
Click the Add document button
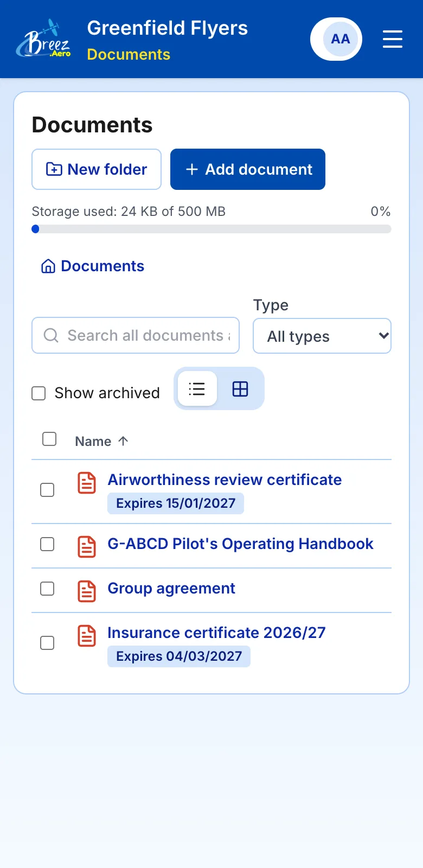[248, 169]
